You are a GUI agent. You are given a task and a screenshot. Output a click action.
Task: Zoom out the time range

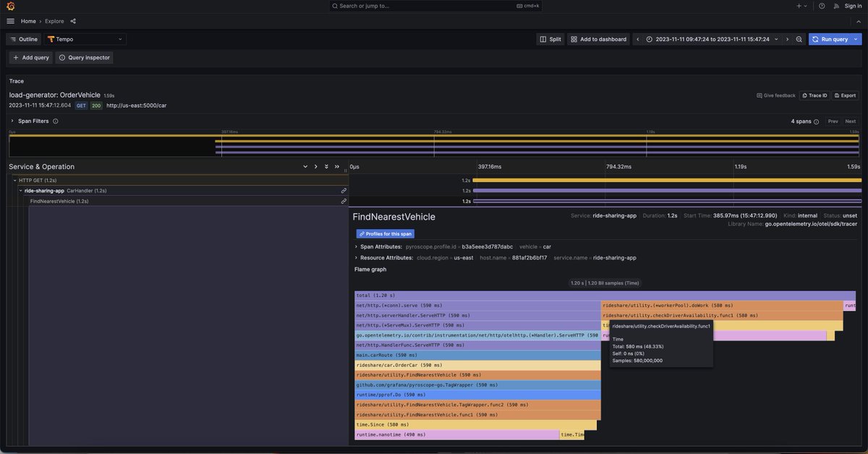799,39
